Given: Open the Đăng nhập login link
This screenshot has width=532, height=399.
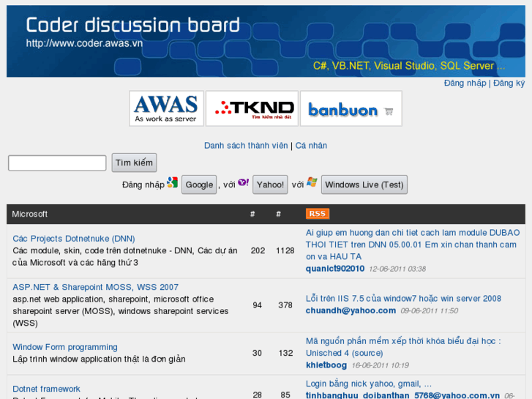Looking at the screenshot, I should click(465, 83).
